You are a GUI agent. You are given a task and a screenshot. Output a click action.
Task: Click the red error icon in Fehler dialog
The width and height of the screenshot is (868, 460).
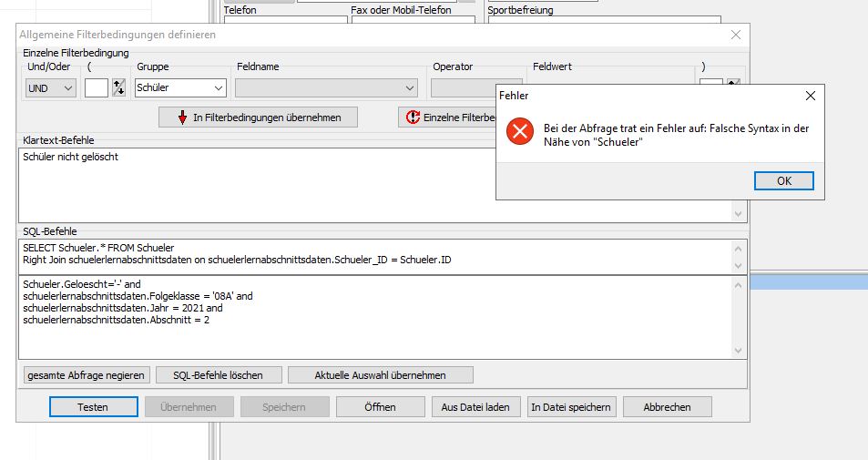coord(520,131)
